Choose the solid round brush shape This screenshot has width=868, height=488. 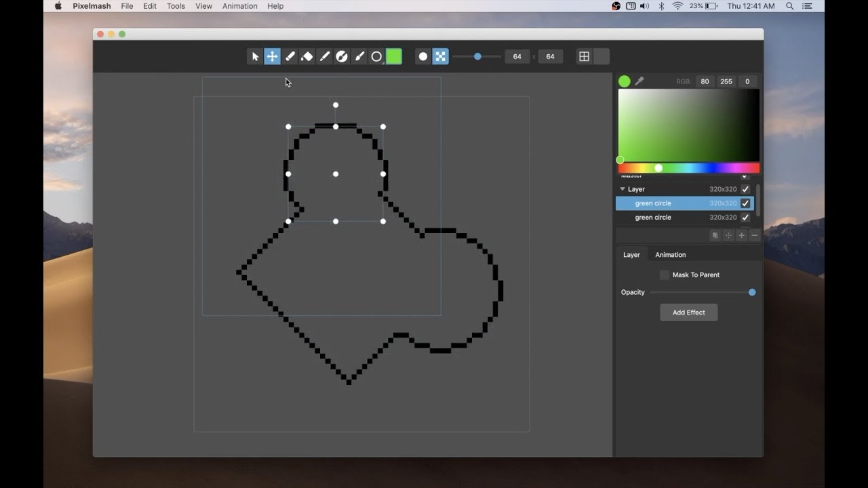[x=423, y=57]
